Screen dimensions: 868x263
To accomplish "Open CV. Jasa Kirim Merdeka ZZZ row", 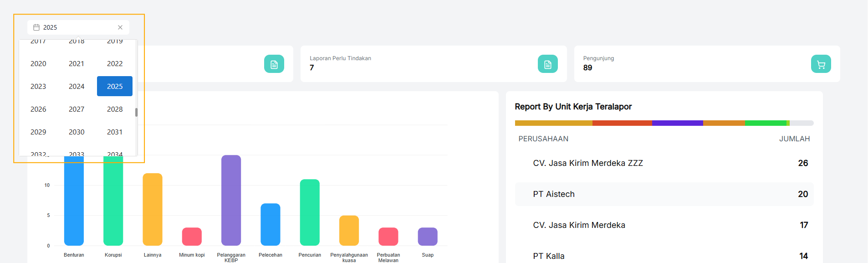I will point(664,163).
